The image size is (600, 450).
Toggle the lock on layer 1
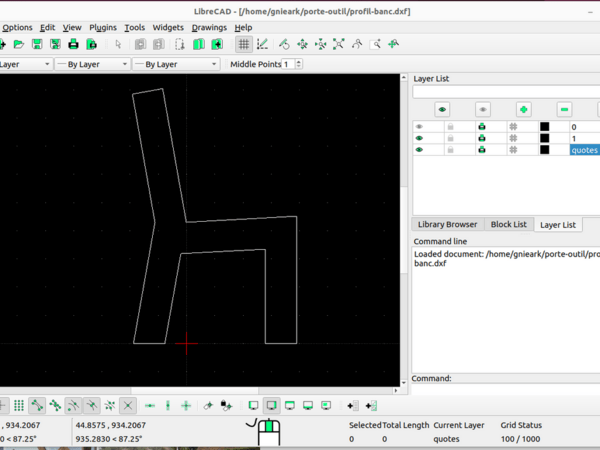[450, 138]
